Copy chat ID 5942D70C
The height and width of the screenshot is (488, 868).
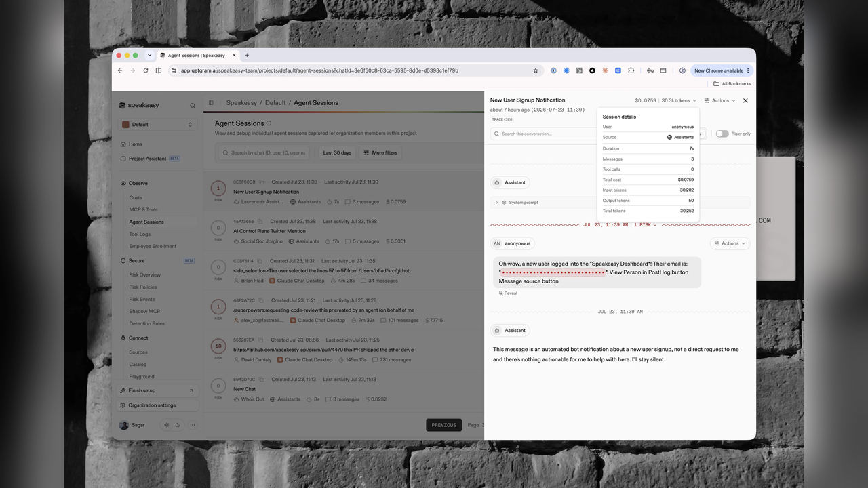click(x=262, y=379)
